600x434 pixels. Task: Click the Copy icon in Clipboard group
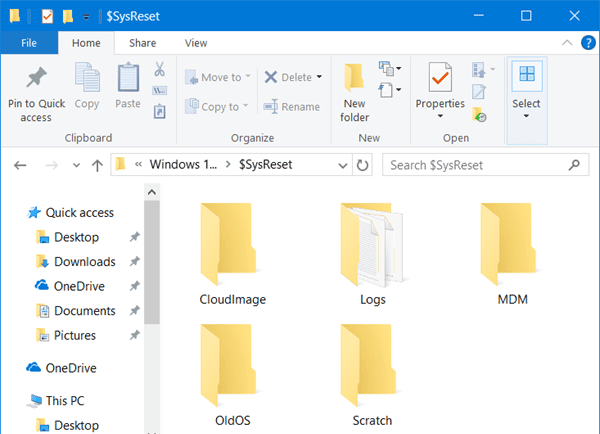click(87, 78)
